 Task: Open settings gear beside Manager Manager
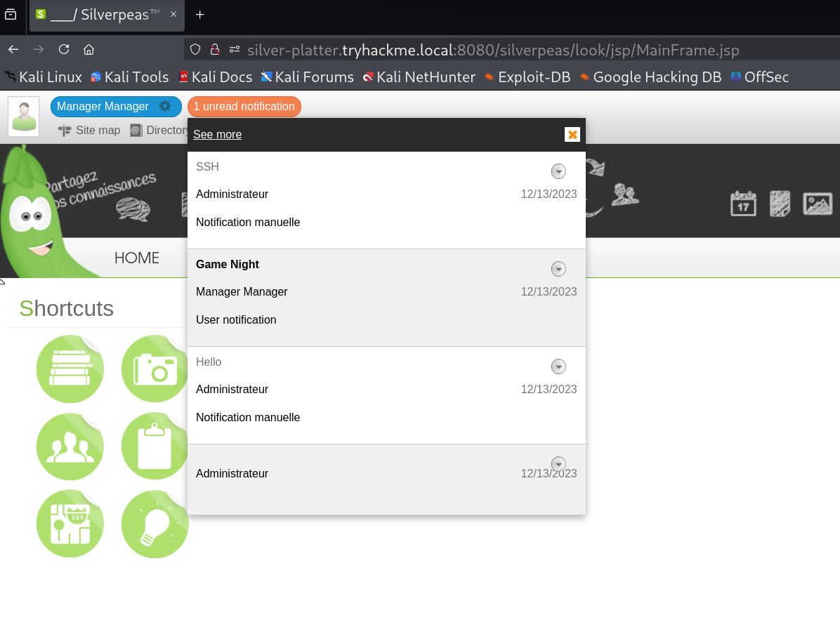point(165,106)
